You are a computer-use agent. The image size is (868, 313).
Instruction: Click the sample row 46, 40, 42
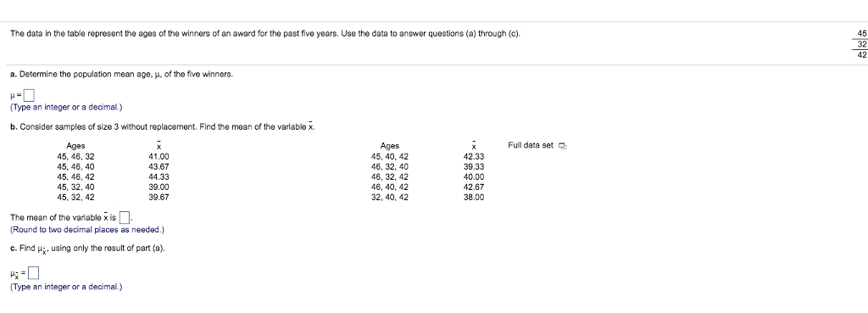coord(390,187)
